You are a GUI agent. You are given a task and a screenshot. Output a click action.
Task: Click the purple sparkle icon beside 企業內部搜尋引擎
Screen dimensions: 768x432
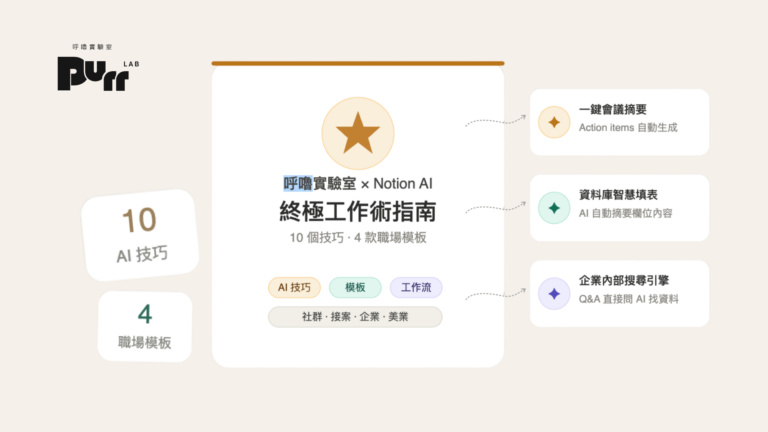pos(554,293)
